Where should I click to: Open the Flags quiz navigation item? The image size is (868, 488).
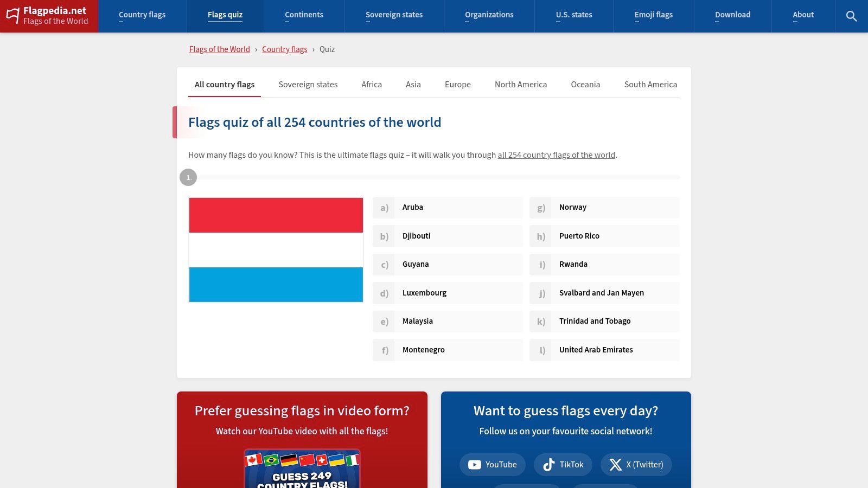pos(225,15)
